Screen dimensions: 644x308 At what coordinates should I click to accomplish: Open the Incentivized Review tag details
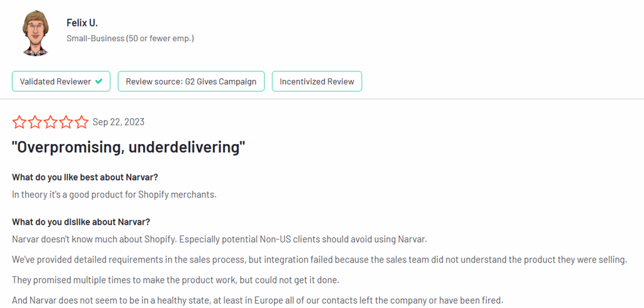(x=316, y=81)
